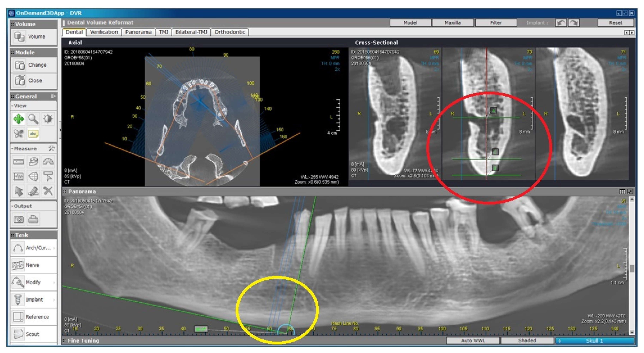Screen dimensions: 644x353
Task: Switch to the Verification tab
Action: coord(104,32)
